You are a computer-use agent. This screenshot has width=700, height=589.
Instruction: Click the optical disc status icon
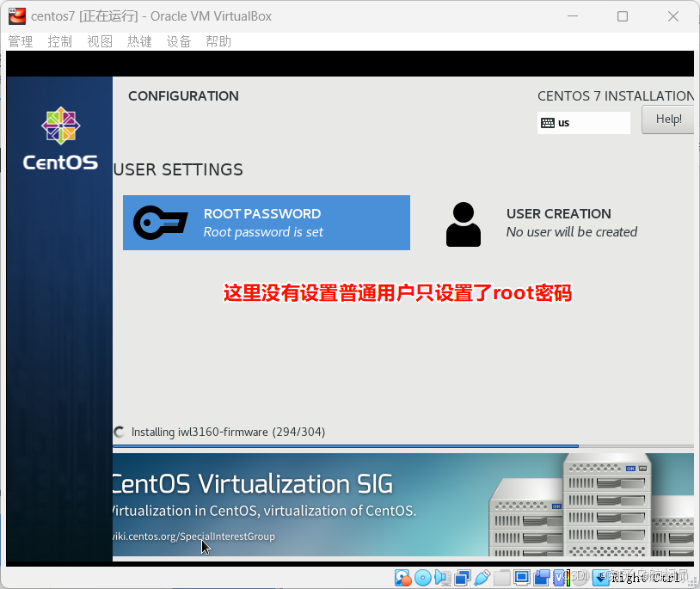coord(423,578)
